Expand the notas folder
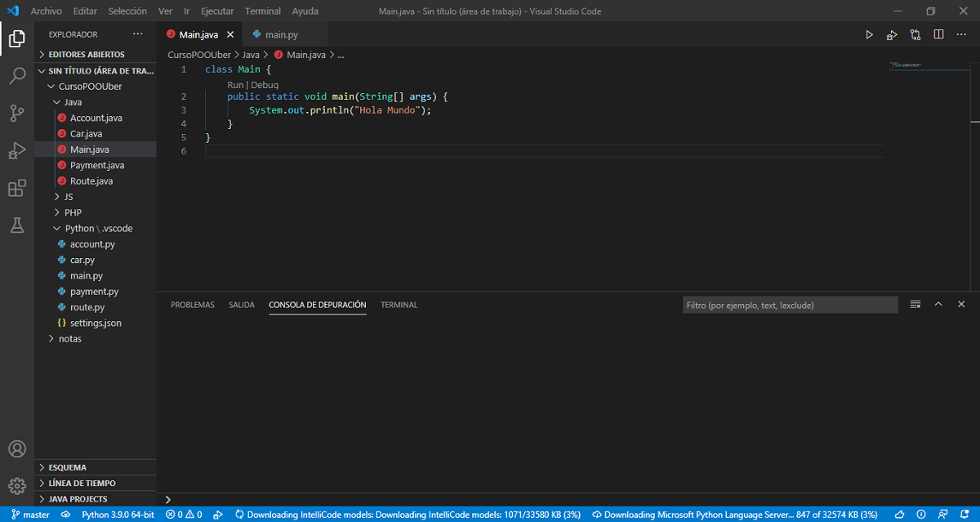 [x=96, y=338]
